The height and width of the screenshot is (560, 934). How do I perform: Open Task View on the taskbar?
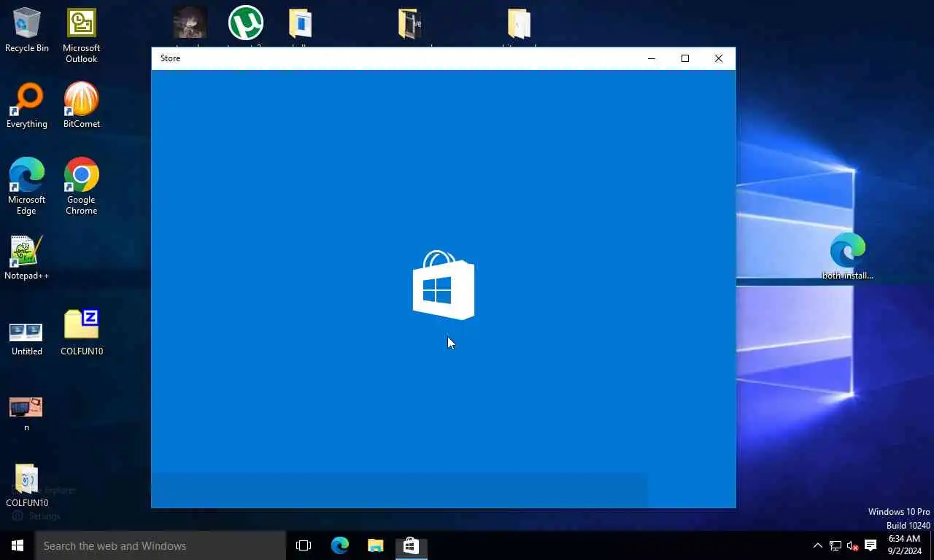pyautogui.click(x=304, y=545)
